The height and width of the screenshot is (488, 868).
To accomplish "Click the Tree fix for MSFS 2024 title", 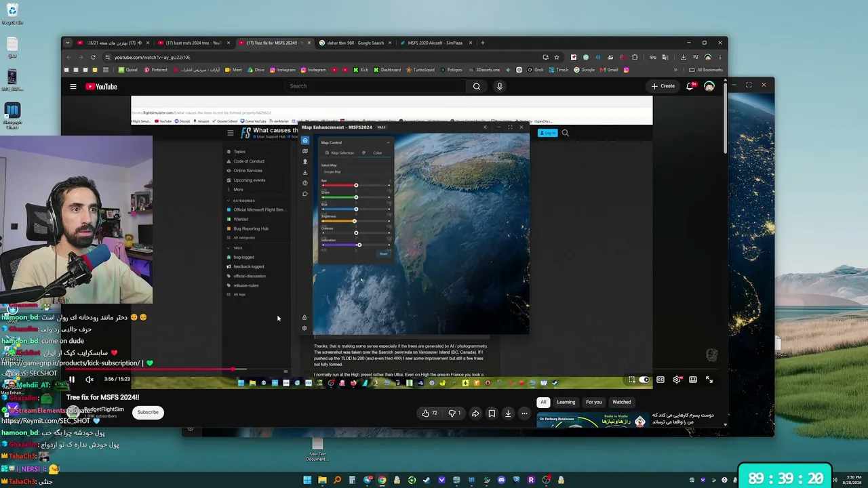I will point(102,397).
